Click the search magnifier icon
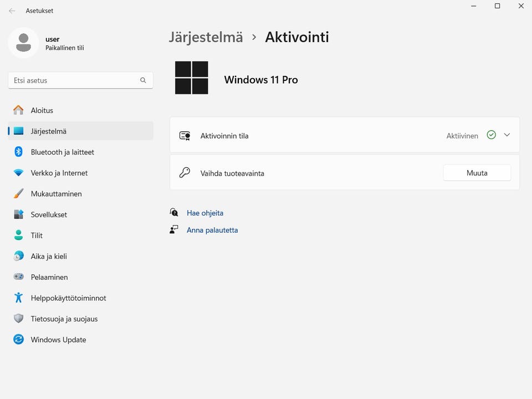 point(143,80)
